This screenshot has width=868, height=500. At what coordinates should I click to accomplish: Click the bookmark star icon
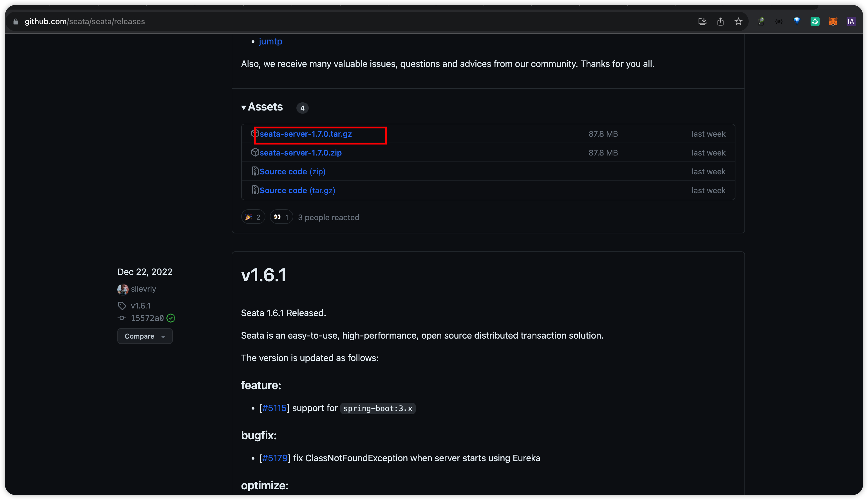pyautogui.click(x=738, y=22)
